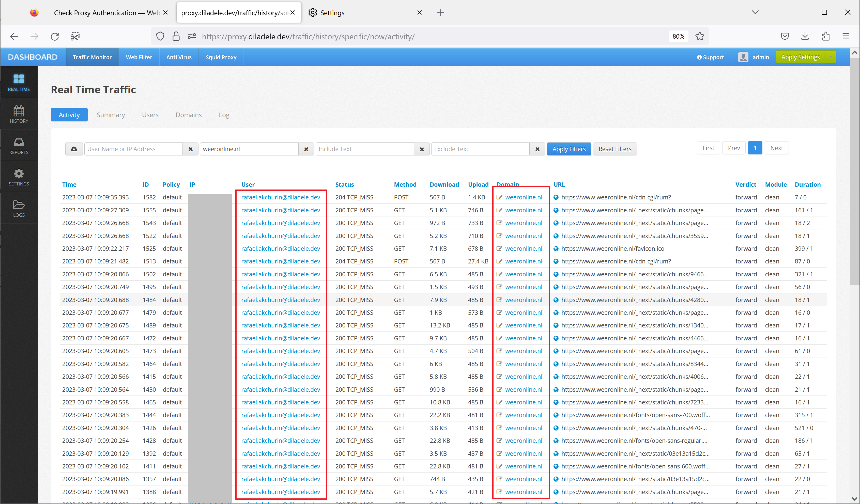The height and width of the screenshot is (504, 860).
Task: Go back in browser history
Action: [14, 37]
